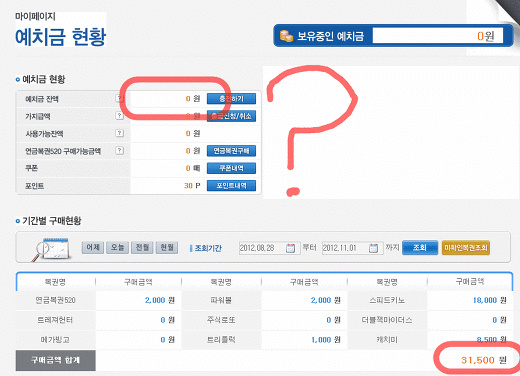Open help icon for 사용가능잔액

(x=119, y=133)
